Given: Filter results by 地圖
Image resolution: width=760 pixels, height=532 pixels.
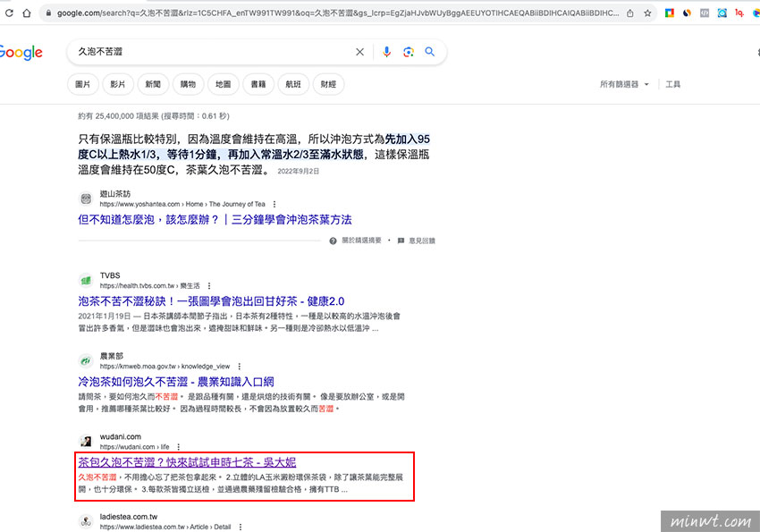Looking at the screenshot, I should click(223, 84).
